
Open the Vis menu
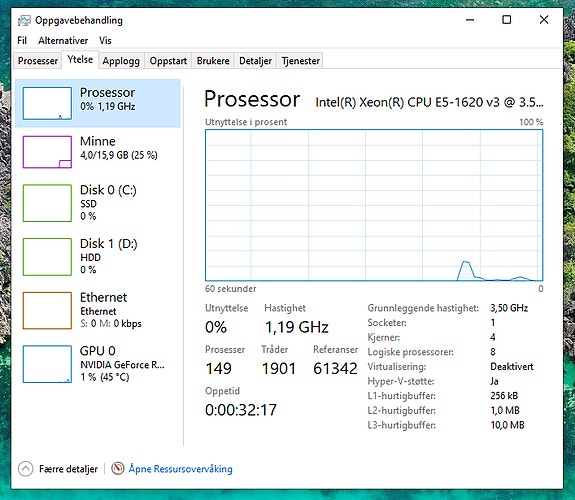pyautogui.click(x=105, y=40)
